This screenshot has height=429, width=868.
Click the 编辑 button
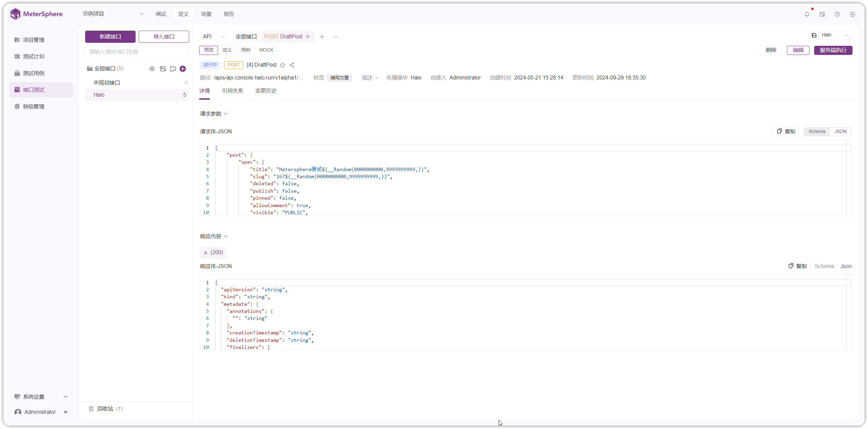pyautogui.click(x=798, y=50)
